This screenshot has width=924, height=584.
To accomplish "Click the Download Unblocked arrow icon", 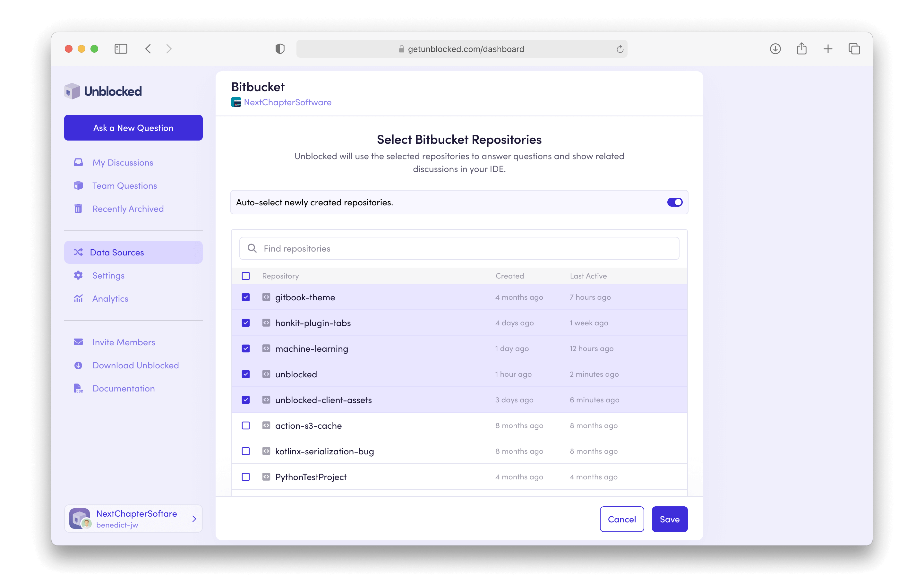I will (x=78, y=365).
